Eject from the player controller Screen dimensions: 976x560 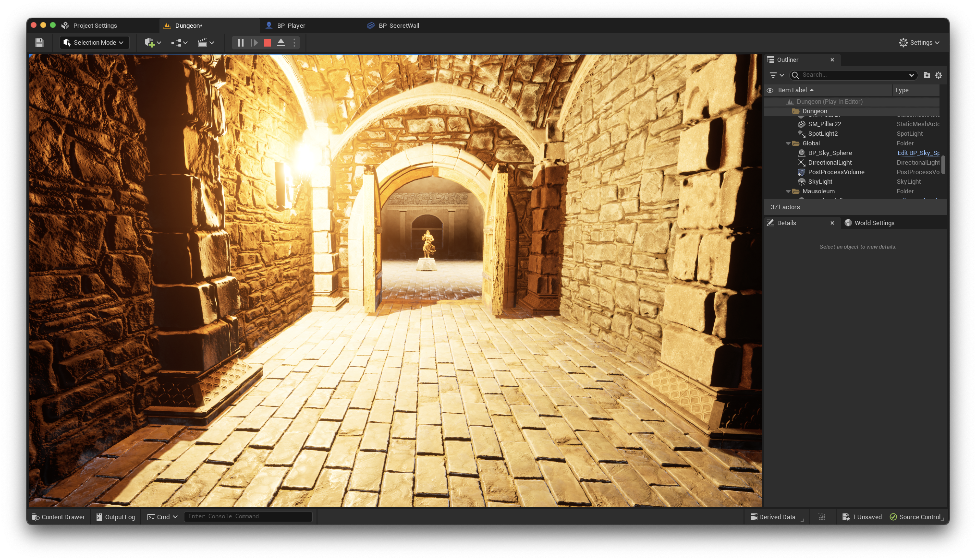point(281,43)
